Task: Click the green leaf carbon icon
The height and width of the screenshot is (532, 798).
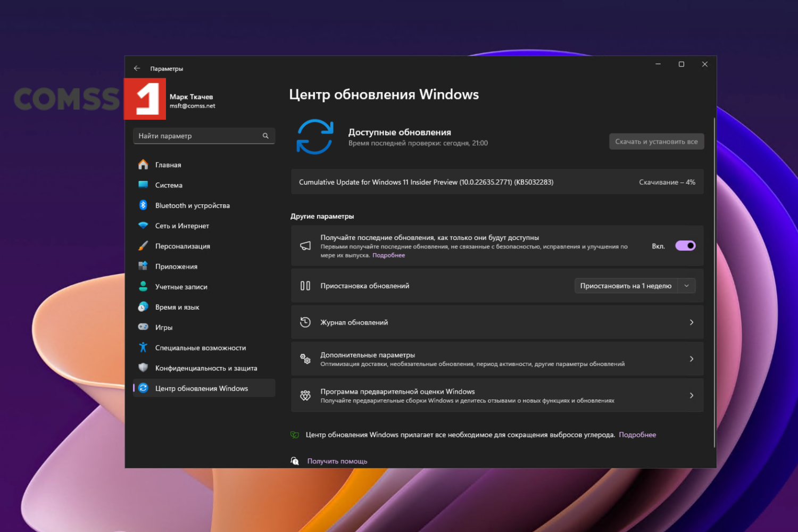Action: pos(295,435)
